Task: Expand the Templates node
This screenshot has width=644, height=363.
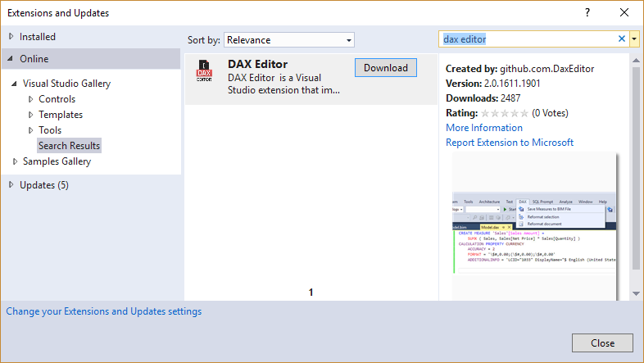Action: tap(31, 115)
